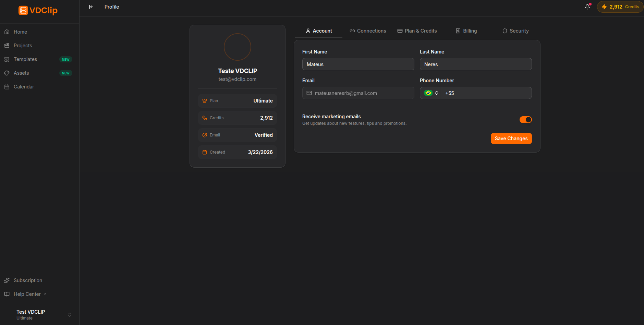Click the First Name input field

pyautogui.click(x=358, y=64)
